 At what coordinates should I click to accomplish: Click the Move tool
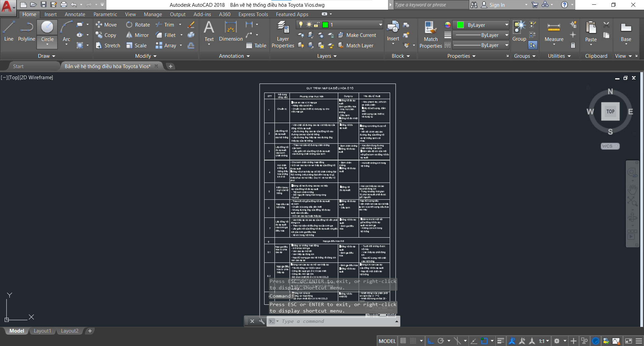tap(106, 25)
